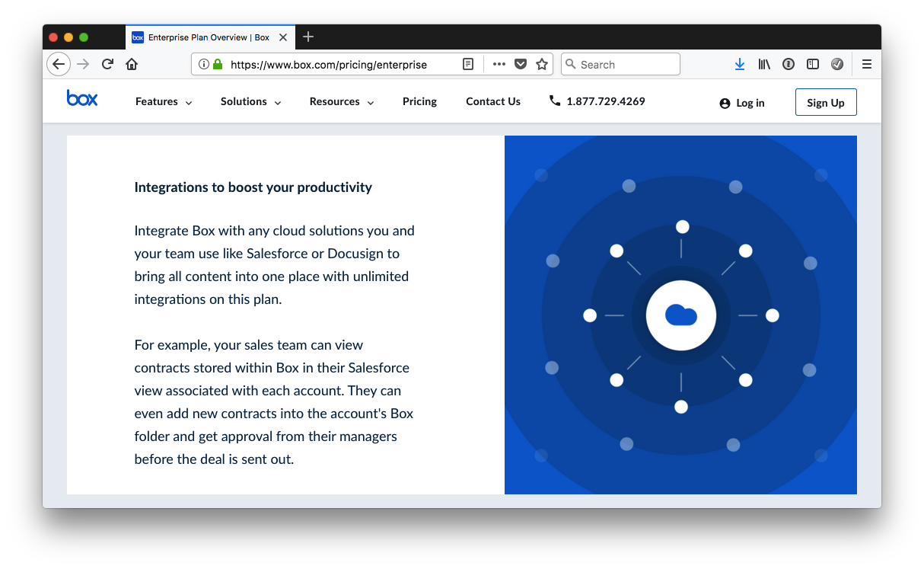
Task: Click the site information icon in address bar
Action: click(x=204, y=65)
